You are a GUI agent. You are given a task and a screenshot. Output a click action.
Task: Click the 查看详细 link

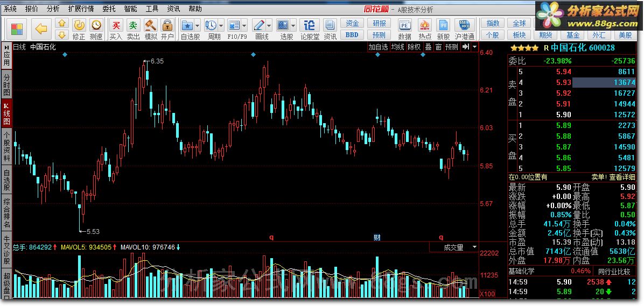(622, 177)
